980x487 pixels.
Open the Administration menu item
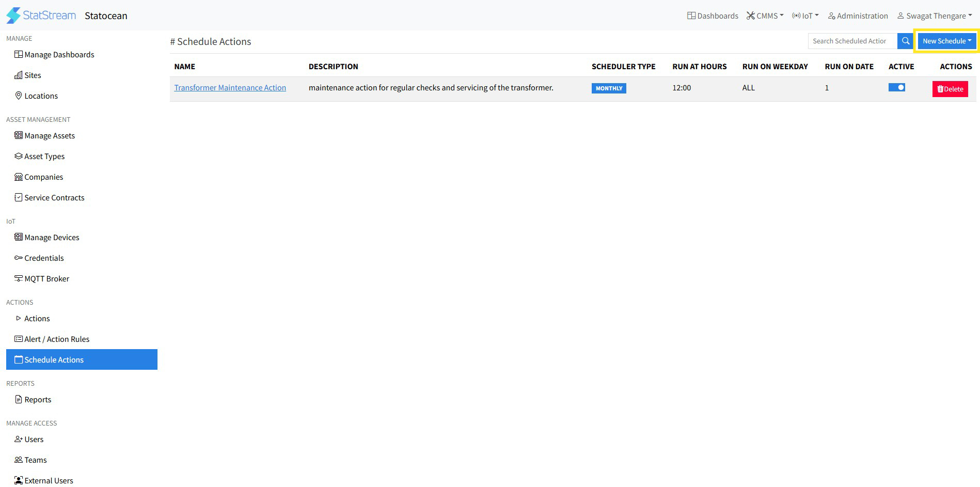858,16
